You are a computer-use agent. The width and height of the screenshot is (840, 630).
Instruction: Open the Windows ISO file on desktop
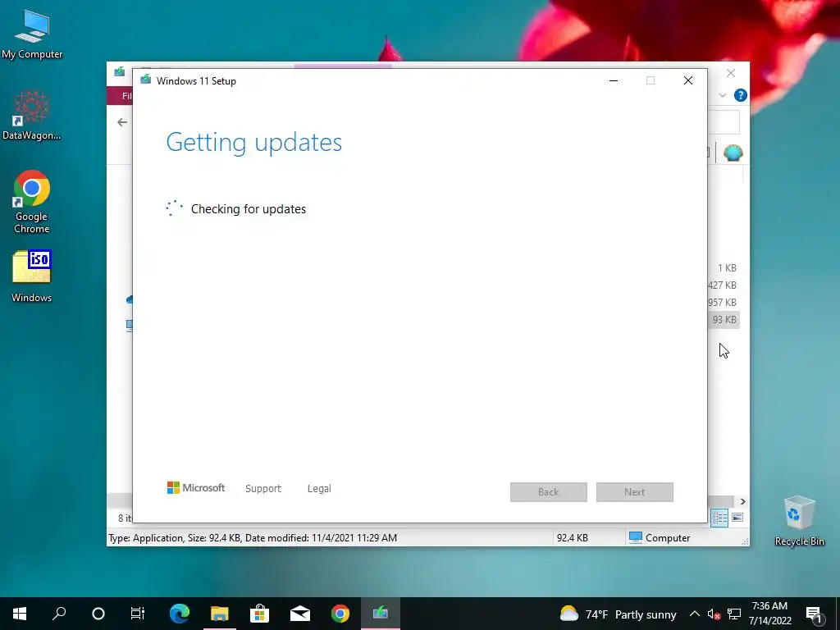pos(32,276)
